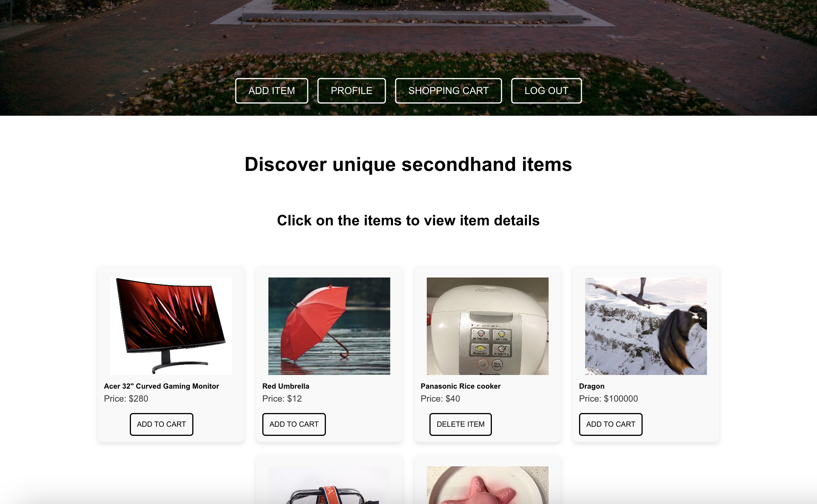Log out of the account
The image size is (817, 504).
coord(546,91)
